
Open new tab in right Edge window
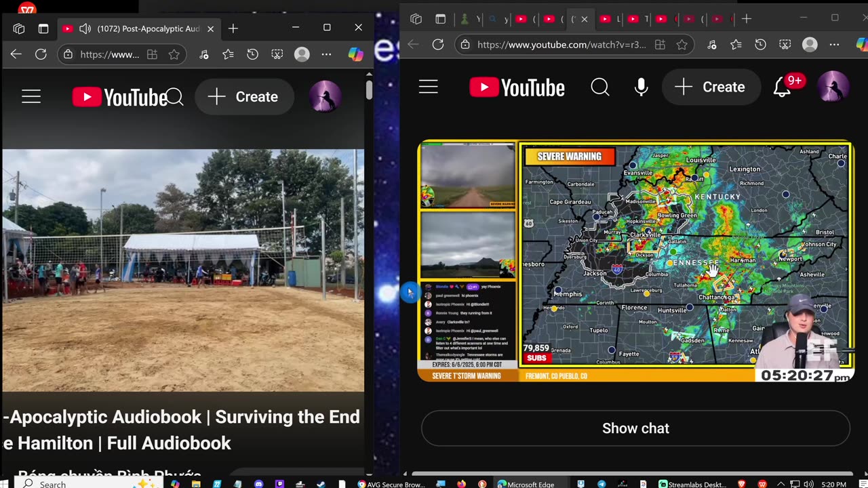pos(747,19)
